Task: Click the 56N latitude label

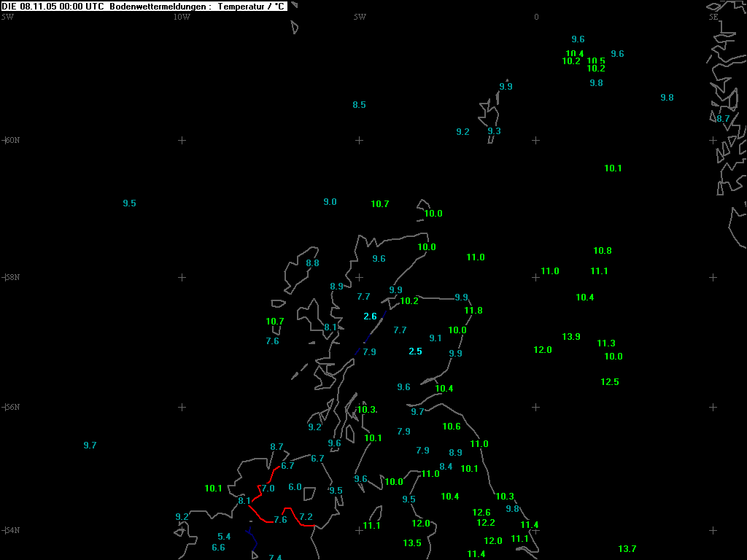Action: (x=12, y=406)
